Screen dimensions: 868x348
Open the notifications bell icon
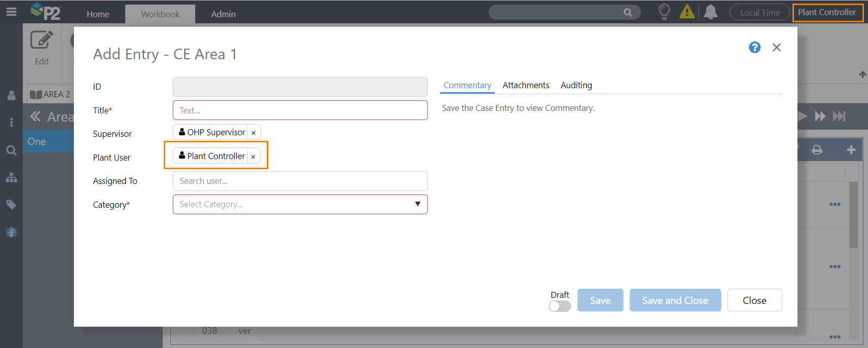coord(711,12)
